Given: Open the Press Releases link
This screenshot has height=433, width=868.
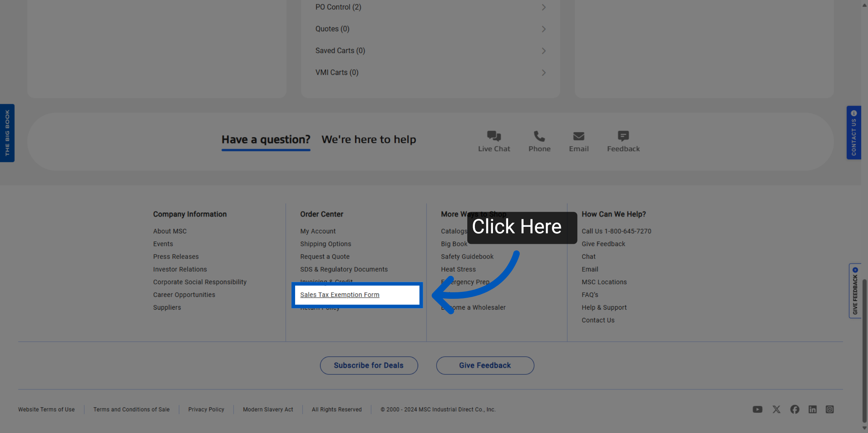Looking at the screenshot, I should pyautogui.click(x=176, y=256).
